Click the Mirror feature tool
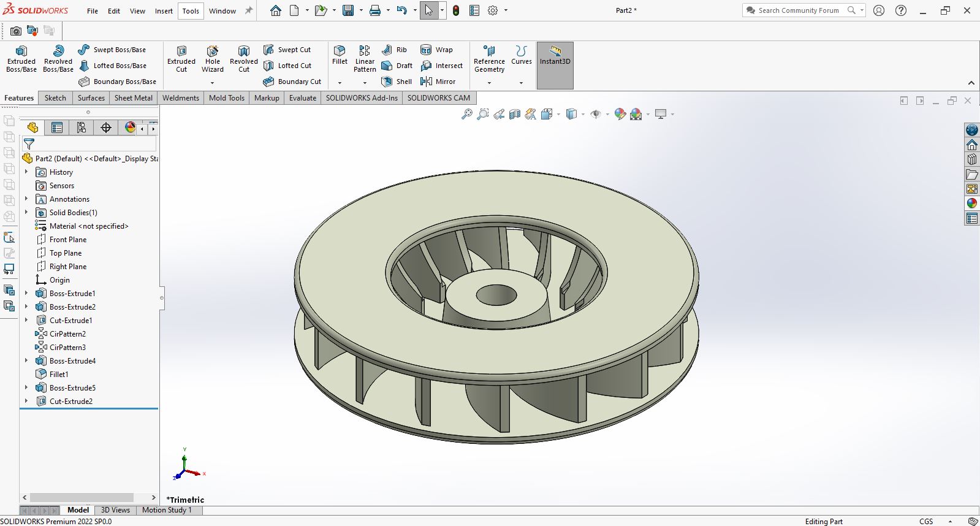The height and width of the screenshot is (526, 980). tap(438, 82)
